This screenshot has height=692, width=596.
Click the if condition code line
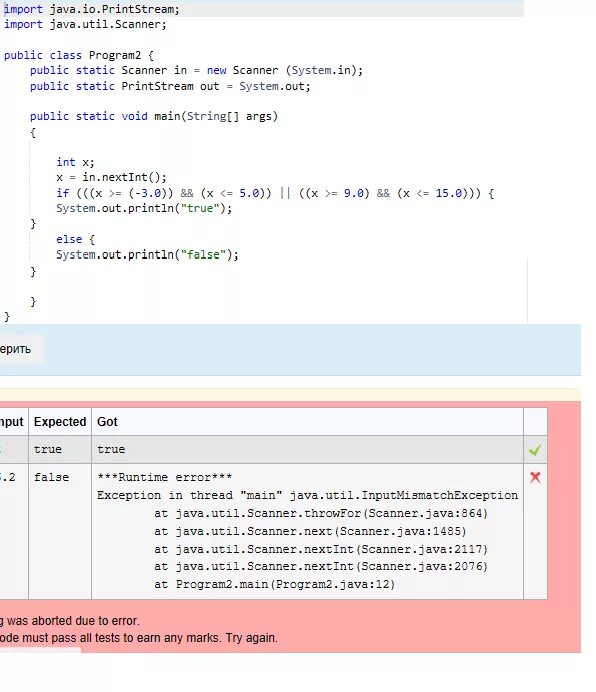[275, 193]
